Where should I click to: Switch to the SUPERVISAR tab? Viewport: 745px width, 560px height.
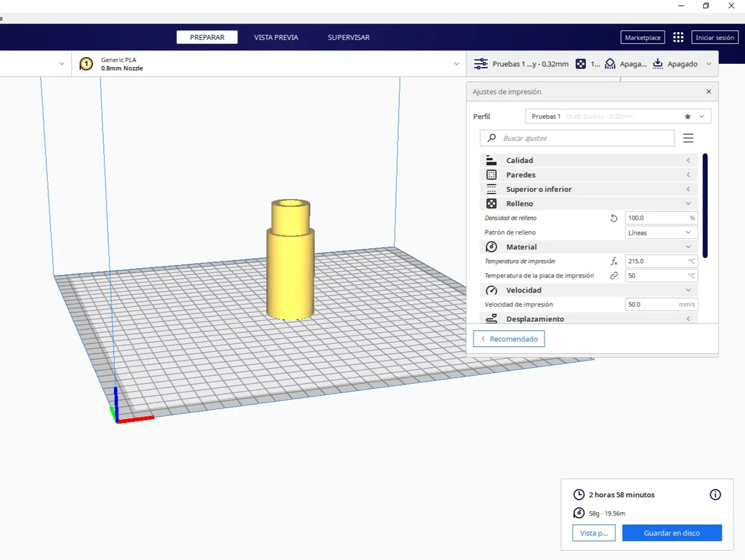tap(348, 37)
